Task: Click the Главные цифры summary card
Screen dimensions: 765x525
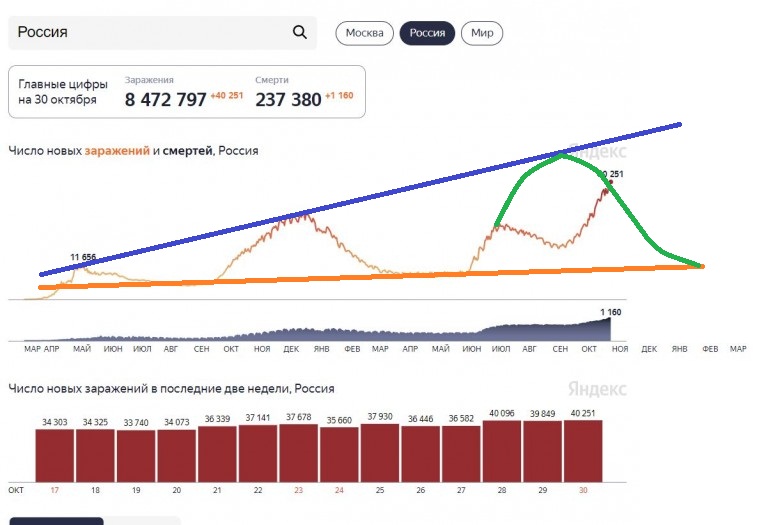Action: 187,92
